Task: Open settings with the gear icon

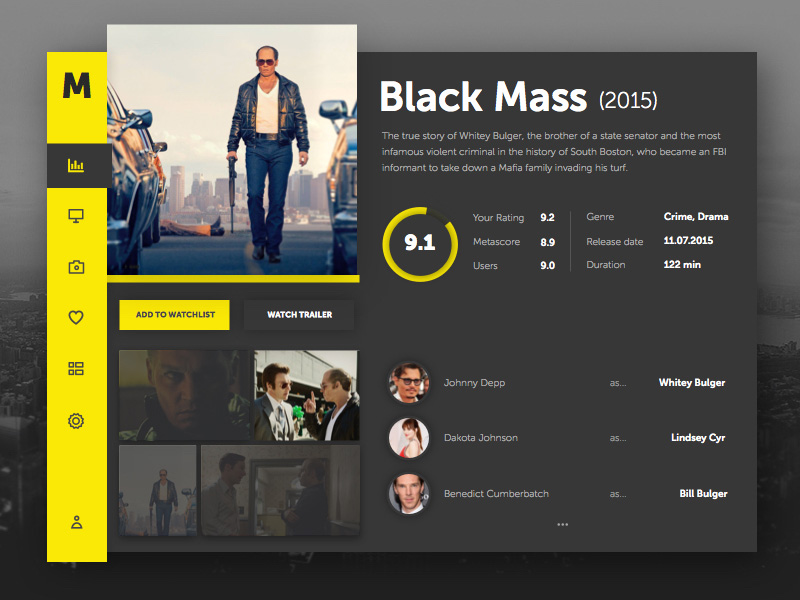Action: [76, 421]
